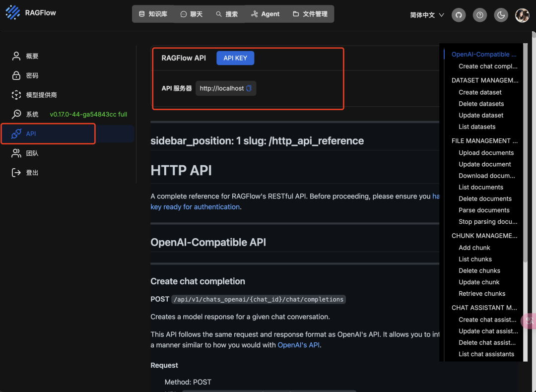Open the 简体中文 language dropdown
536x392 pixels.
[427, 15]
